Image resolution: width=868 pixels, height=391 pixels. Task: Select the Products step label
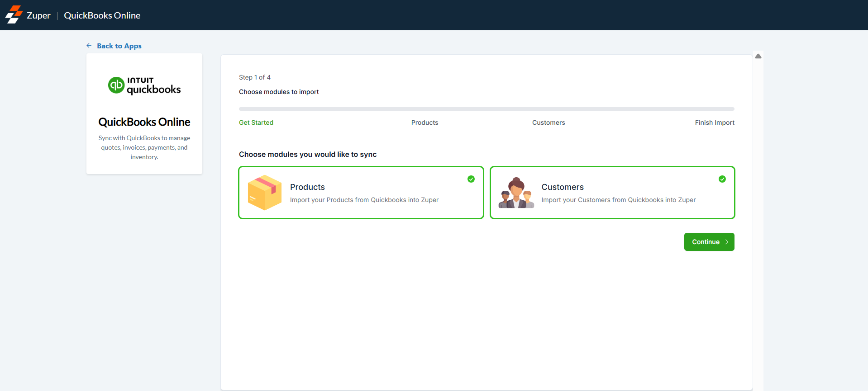coord(424,122)
